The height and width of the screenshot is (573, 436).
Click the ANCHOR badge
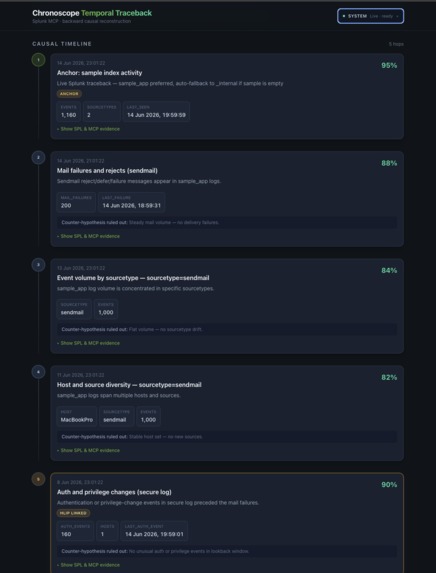(69, 94)
